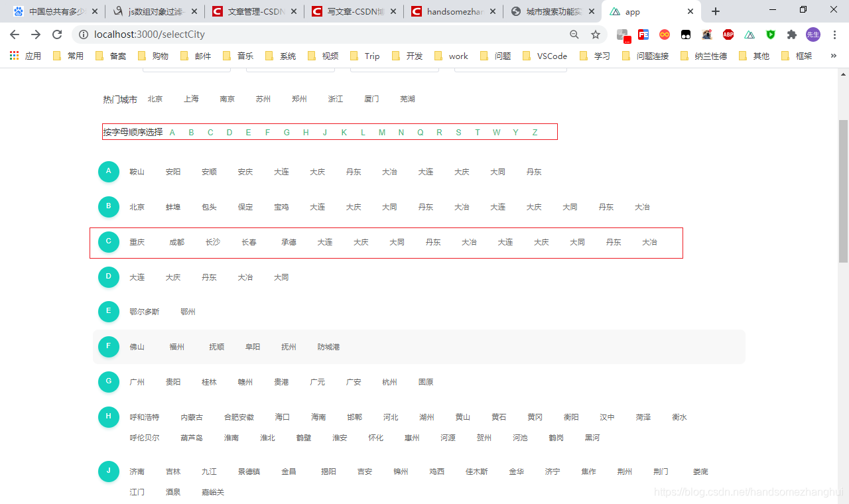The height and width of the screenshot is (504, 849).
Task: Expand the 开发 bookmark folder
Action: tap(407, 56)
